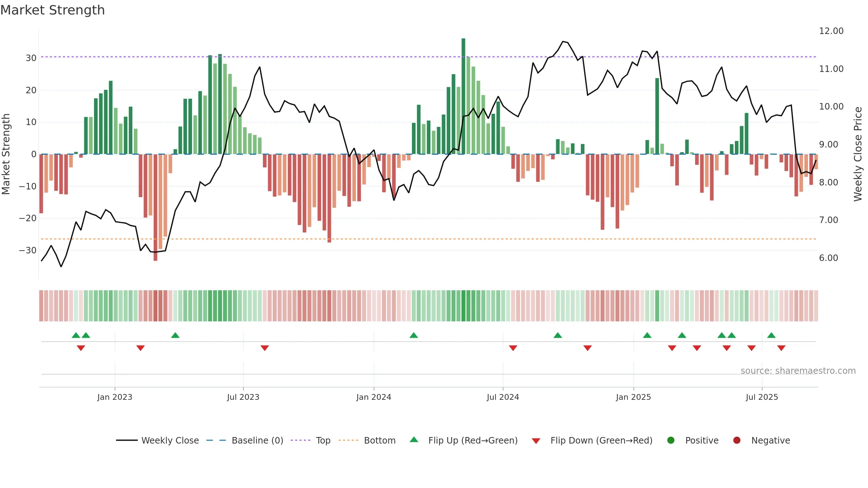Click the isolated tall green bar in early 2025
Image resolution: width=868 pixels, height=488 pixels.
click(657, 116)
